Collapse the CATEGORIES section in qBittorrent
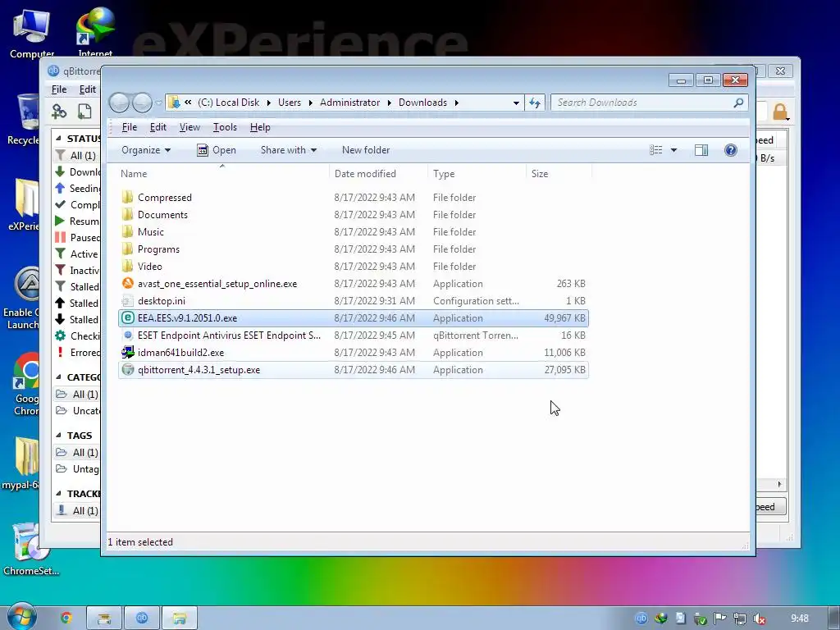Image resolution: width=840 pixels, height=630 pixels. [59, 377]
